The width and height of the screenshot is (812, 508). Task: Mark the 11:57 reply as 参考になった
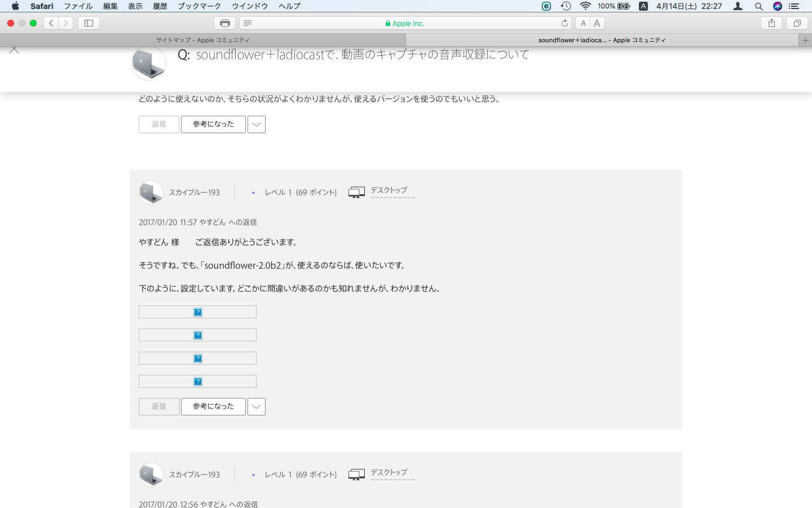click(213, 406)
